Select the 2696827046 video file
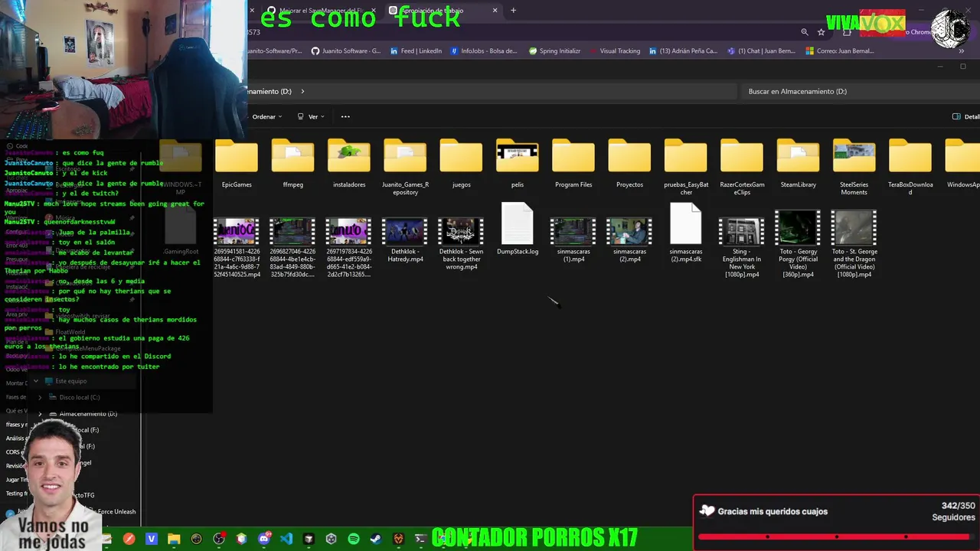Viewport: 980px width, 551px height. click(292, 247)
